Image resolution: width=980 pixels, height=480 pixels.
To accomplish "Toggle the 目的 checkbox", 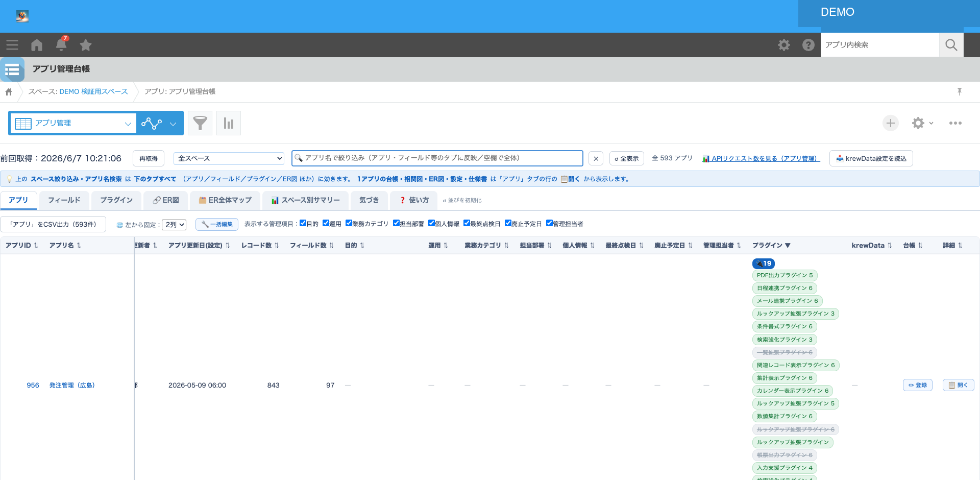I will (x=303, y=223).
